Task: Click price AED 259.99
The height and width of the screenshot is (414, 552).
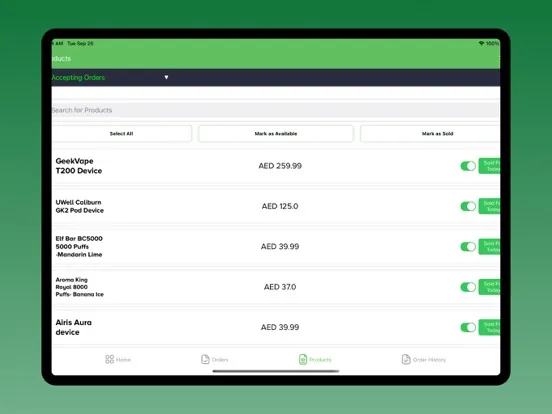Action: (x=280, y=166)
